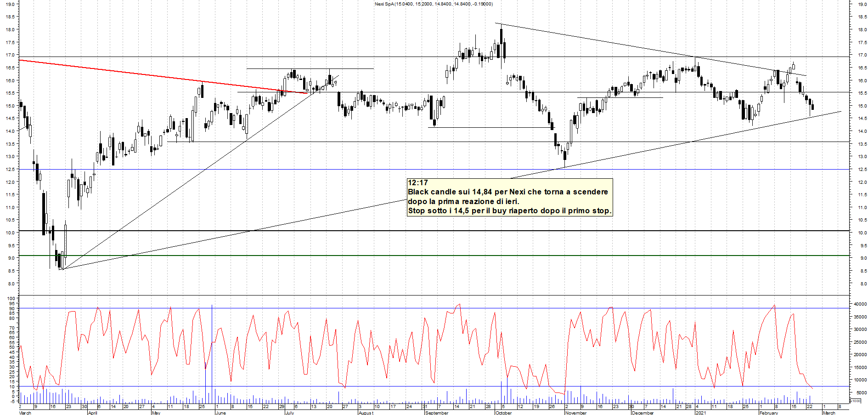Click the June label on the date axis
The width and height of the screenshot is (868, 415).
tap(221, 413)
